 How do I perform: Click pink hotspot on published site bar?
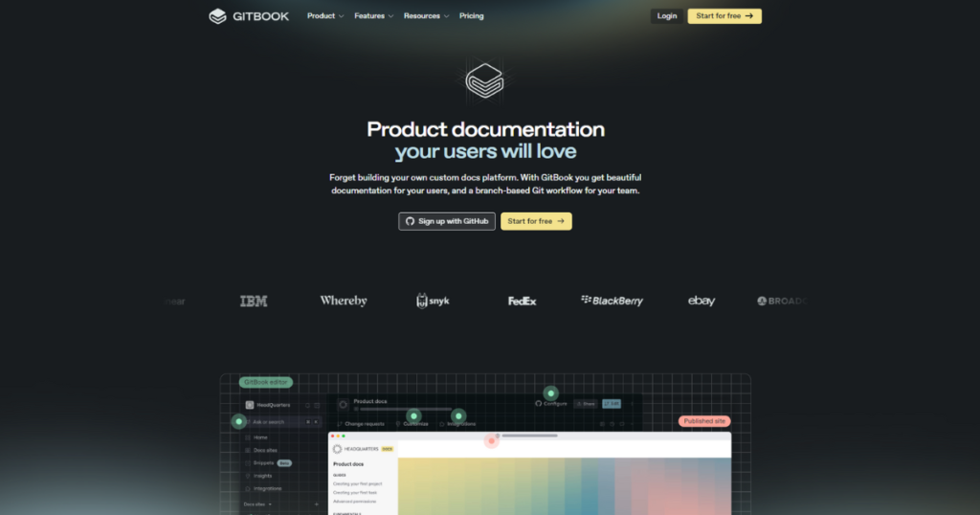click(x=491, y=441)
